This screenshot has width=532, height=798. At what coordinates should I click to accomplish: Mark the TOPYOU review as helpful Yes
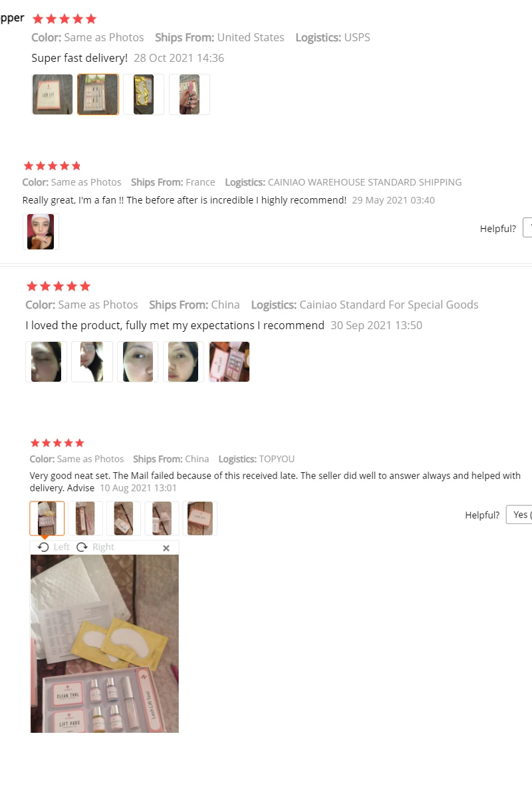519,515
